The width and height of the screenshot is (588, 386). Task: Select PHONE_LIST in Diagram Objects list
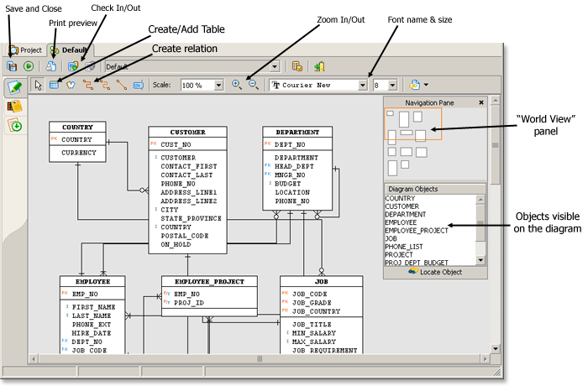[404, 247]
